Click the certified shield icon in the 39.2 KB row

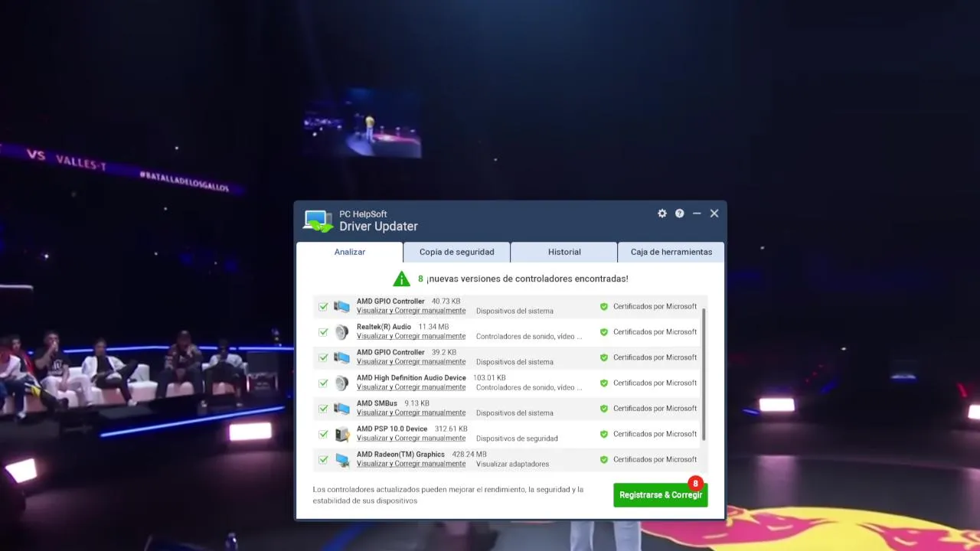(x=604, y=357)
